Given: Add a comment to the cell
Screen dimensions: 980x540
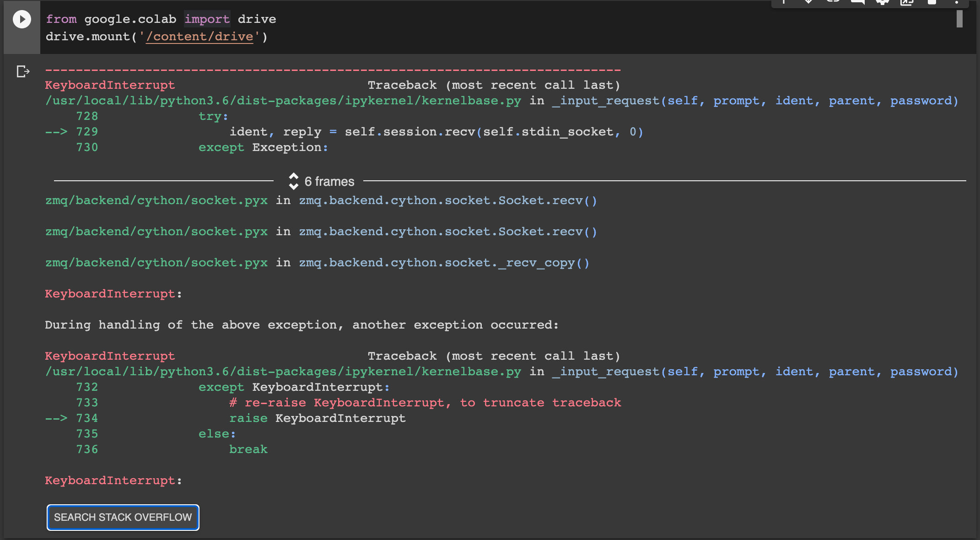Looking at the screenshot, I should pos(857,2).
